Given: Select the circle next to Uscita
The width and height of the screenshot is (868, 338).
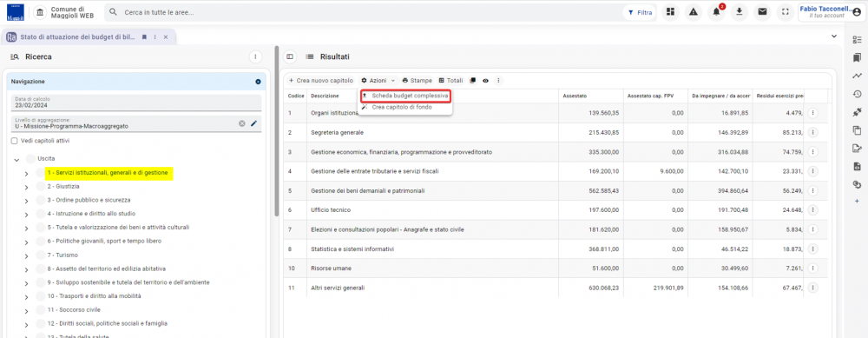Looking at the screenshot, I should click(x=30, y=159).
